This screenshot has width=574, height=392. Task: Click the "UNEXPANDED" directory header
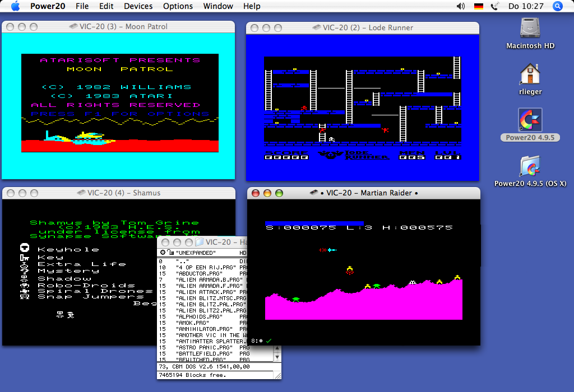click(x=196, y=253)
